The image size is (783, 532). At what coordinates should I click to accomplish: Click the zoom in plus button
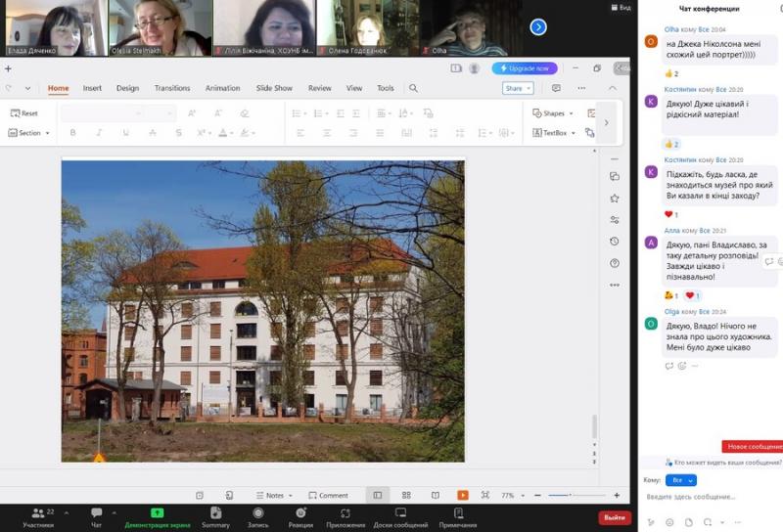(617, 495)
